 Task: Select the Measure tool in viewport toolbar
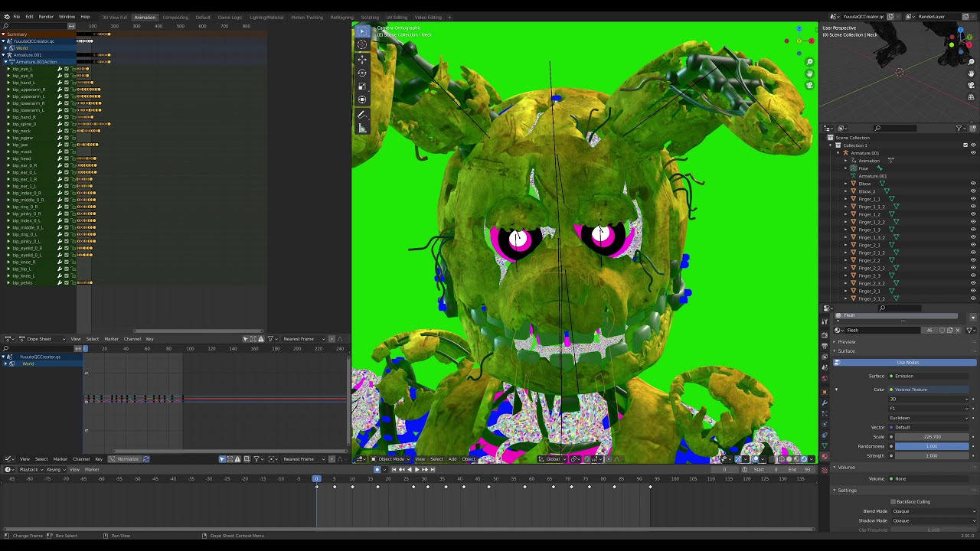362,128
